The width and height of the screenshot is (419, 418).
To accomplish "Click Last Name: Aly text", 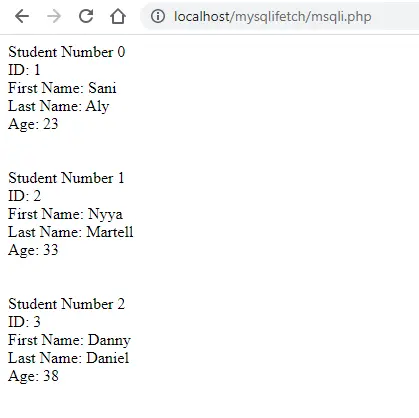I will (x=59, y=106).
